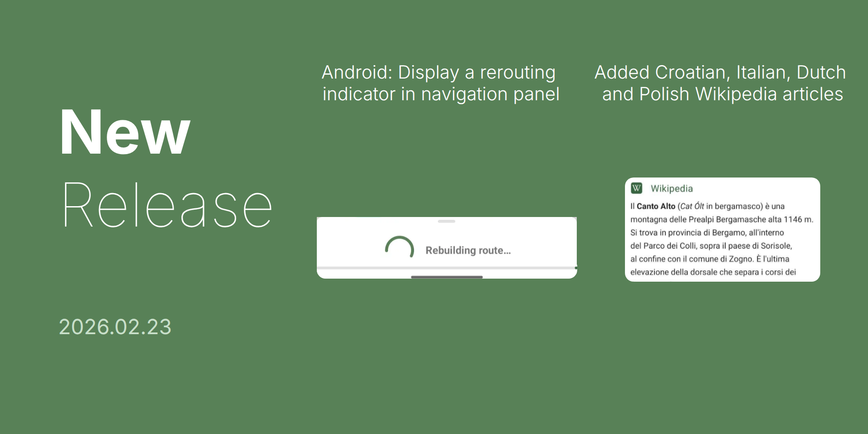868x434 pixels.
Task: Click the "del Parco dei Colli" text line
Action: tap(711, 246)
